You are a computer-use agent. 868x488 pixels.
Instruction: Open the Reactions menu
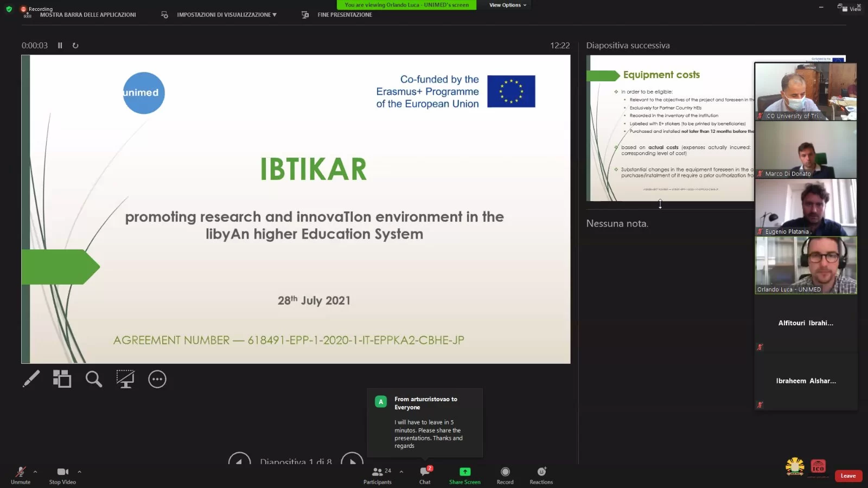[x=541, y=475]
